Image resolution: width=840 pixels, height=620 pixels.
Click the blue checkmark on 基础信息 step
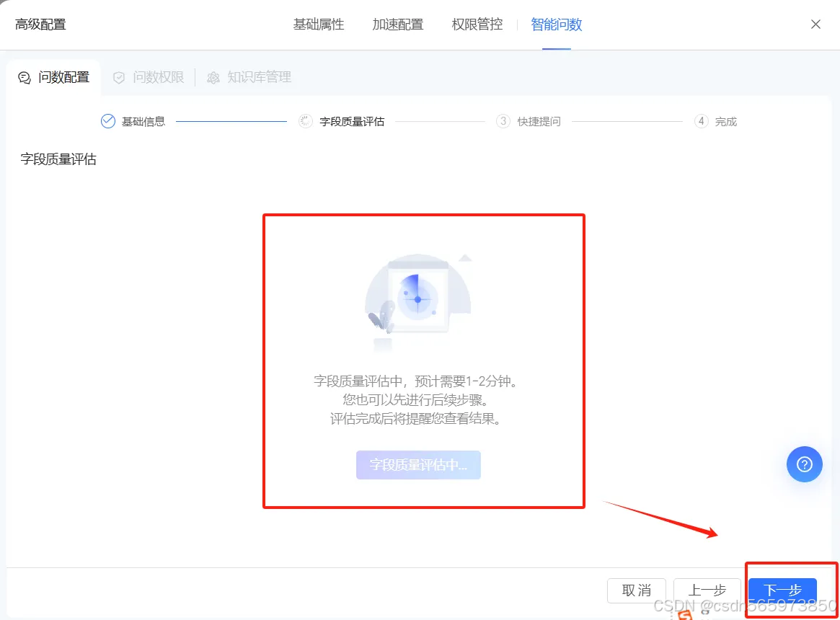click(107, 121)
